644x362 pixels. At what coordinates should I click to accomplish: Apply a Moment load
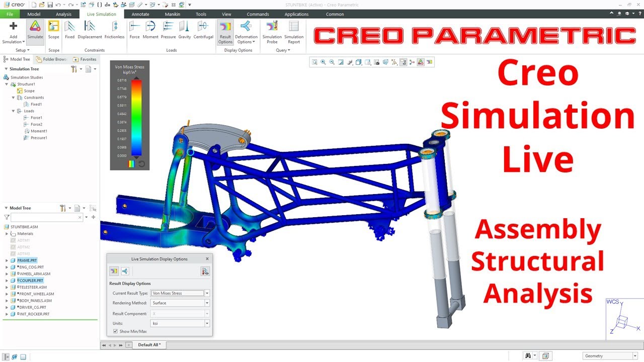point(150,31)
